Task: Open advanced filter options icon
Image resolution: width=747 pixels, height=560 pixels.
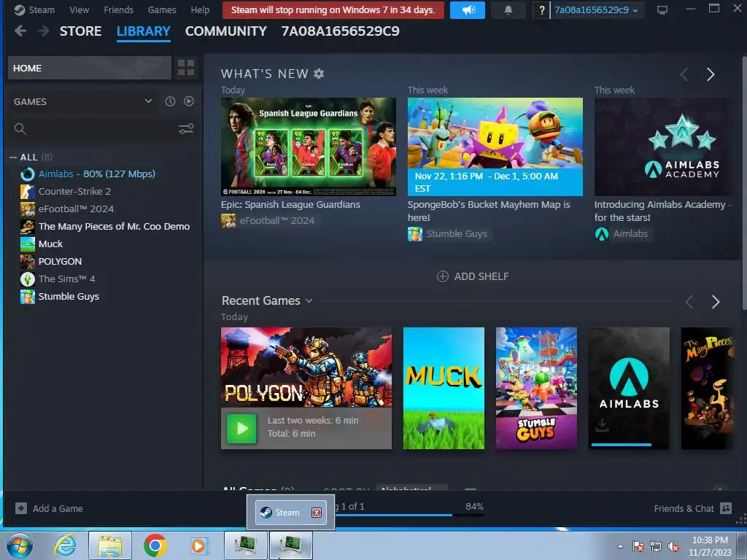Action: [186, 128]
